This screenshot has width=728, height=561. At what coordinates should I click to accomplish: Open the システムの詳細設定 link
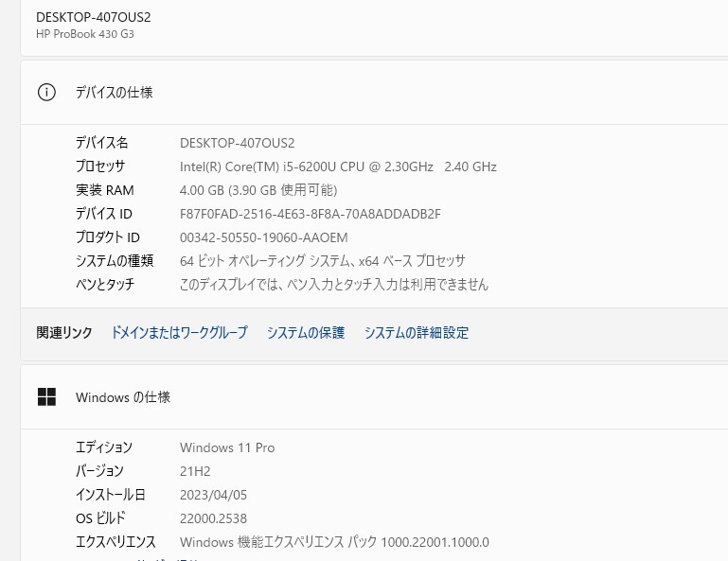click(x=416, y=333)
